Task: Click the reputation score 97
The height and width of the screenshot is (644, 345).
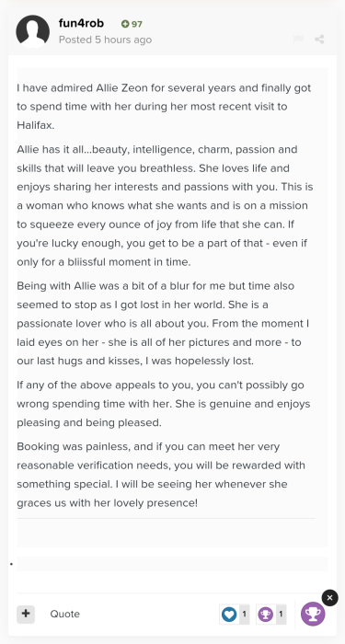Action: [x=137, y=24]
